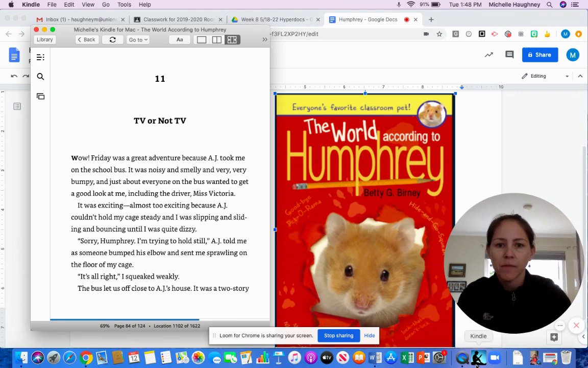Screen dimensions: 588x368
Task: Click the camera icon in the address bar
Action: [426, 34]
